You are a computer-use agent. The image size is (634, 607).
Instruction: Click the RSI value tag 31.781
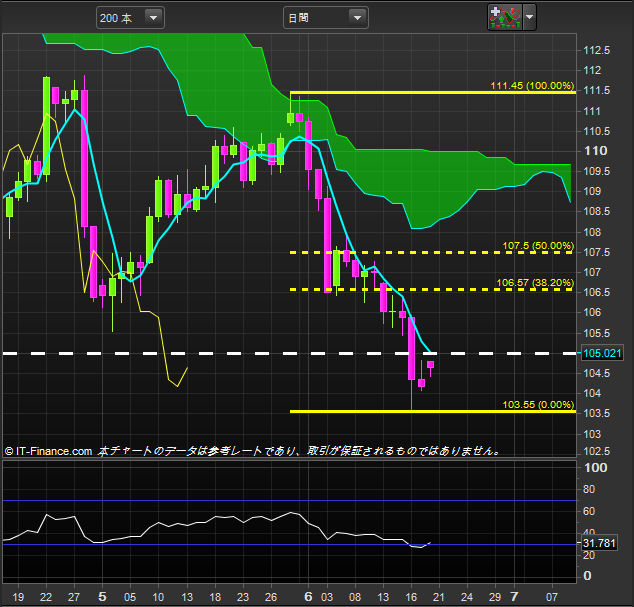(x=599, y=543)
